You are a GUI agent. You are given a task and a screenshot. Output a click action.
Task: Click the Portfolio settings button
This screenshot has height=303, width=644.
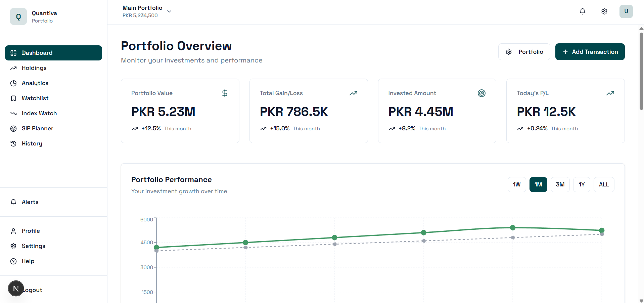[x=524, y=52]
